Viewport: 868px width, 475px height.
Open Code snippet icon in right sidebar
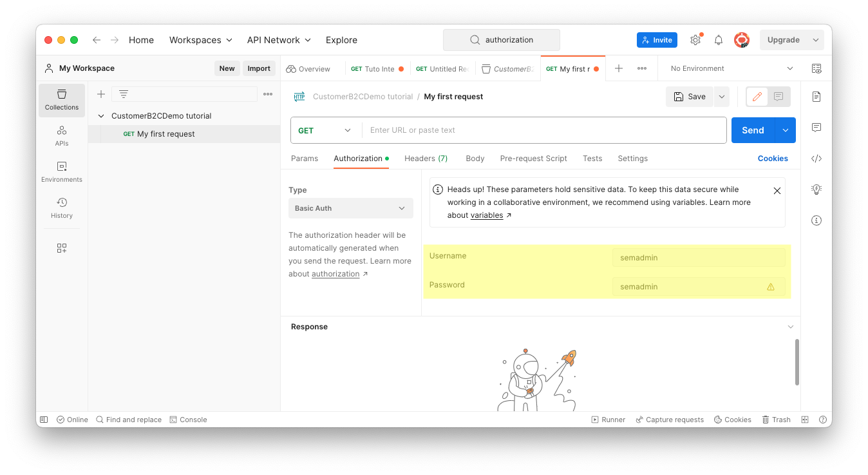(816, 159)
